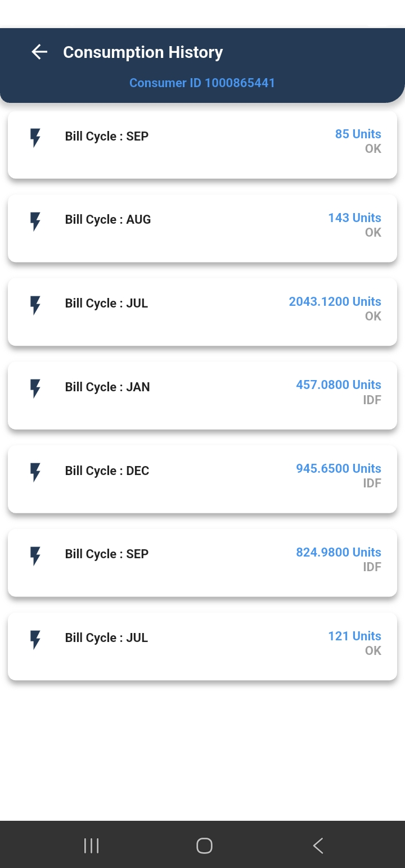
Task: Tap the back arrow in the header
Action: [x=39, y=52]
